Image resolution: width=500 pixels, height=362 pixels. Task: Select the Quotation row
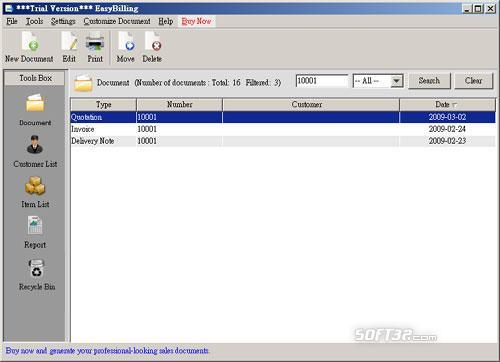tap(283, 117)
